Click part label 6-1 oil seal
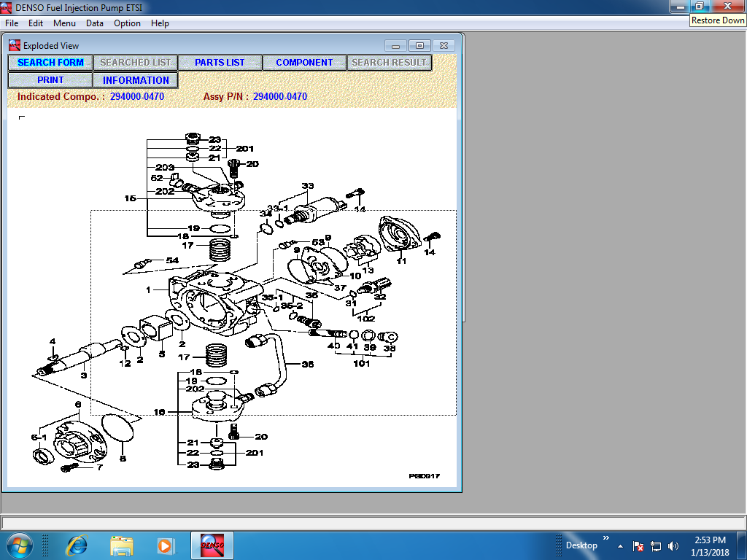The width and height of the screenshot is (747, 560). 39,437
